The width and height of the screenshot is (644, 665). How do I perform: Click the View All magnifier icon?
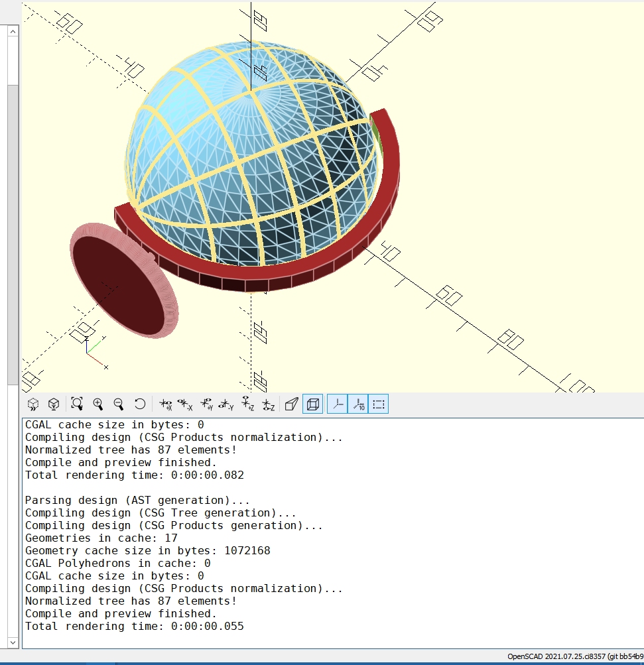pos(77,404)
